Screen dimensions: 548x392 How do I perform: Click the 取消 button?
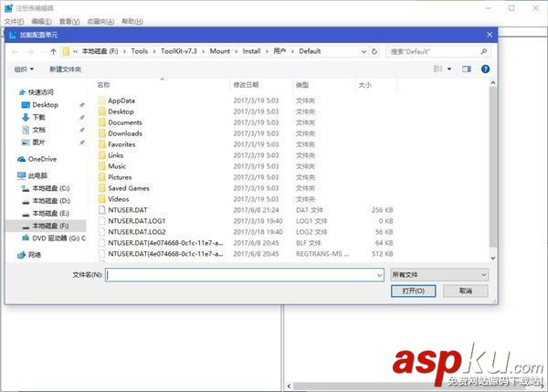coord(466,291)
